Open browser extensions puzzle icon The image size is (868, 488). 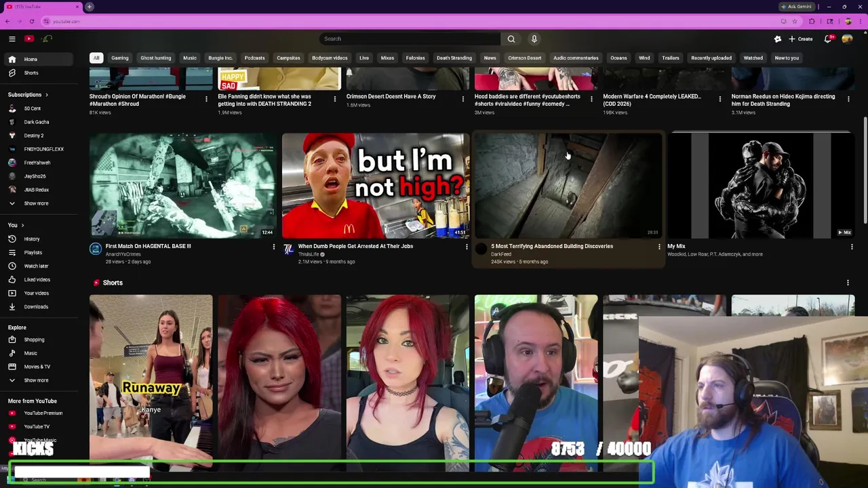pos(812,21)
